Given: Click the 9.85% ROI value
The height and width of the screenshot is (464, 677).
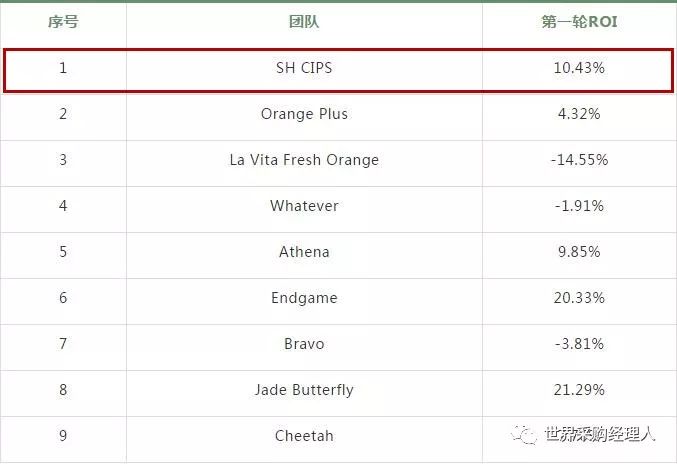Looking at the screenshot, I should 579,252.
